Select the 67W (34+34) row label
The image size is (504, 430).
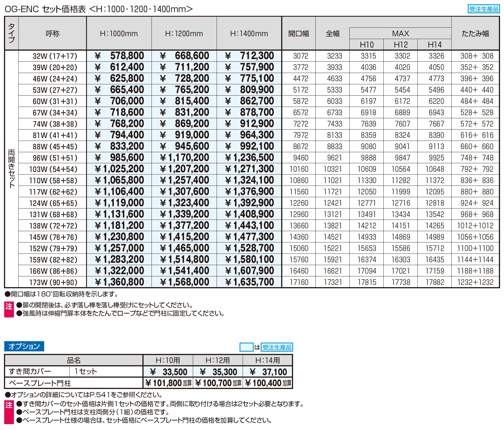[55, 113]
